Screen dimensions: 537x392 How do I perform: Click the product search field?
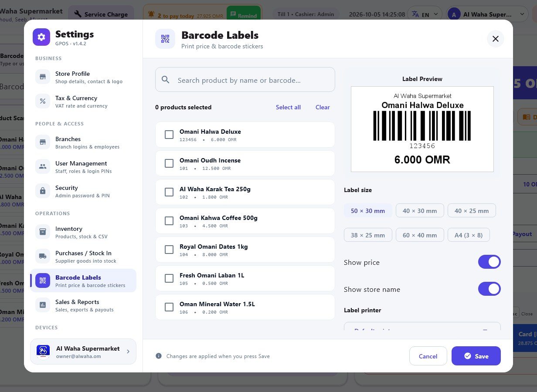[x=245, y=80]
